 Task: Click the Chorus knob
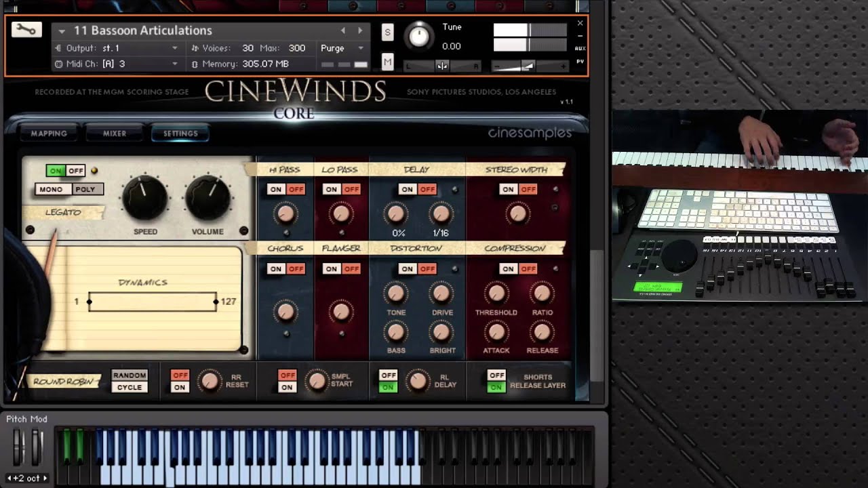[285, 312]
